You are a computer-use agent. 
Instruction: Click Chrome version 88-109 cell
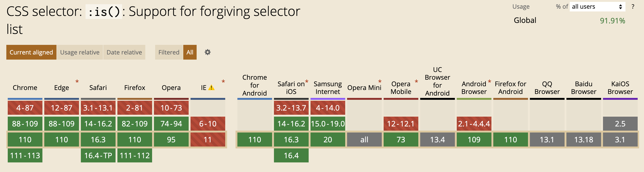(x=25, y=124)
